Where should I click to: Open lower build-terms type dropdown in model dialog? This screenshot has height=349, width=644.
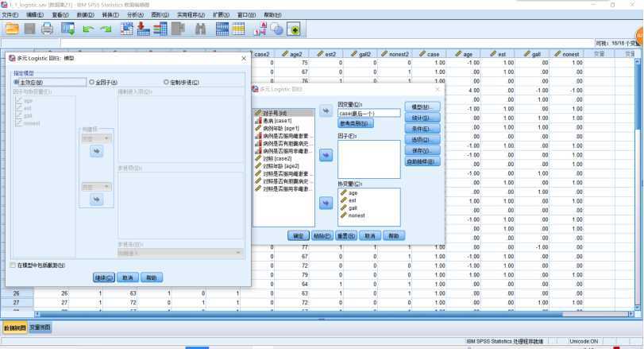pos(97,187)
